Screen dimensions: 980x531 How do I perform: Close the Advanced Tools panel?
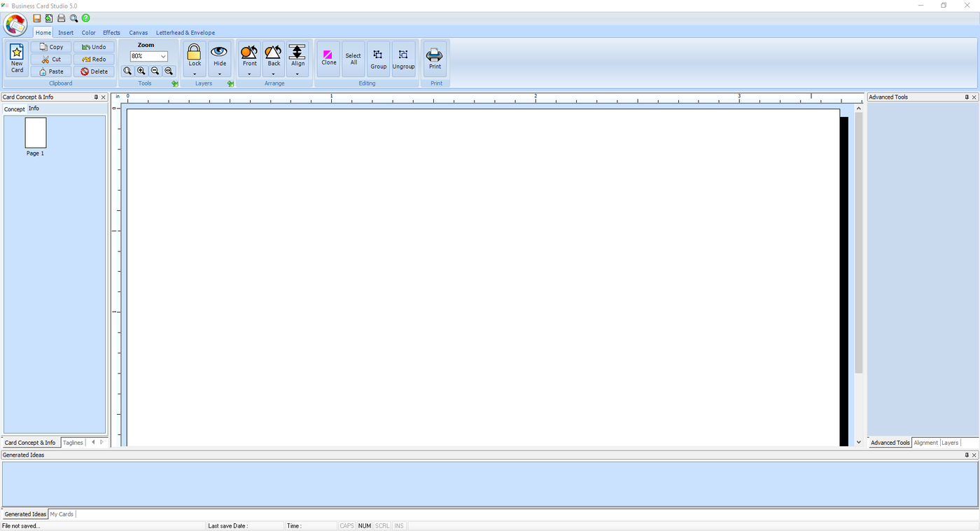[974, 97]
